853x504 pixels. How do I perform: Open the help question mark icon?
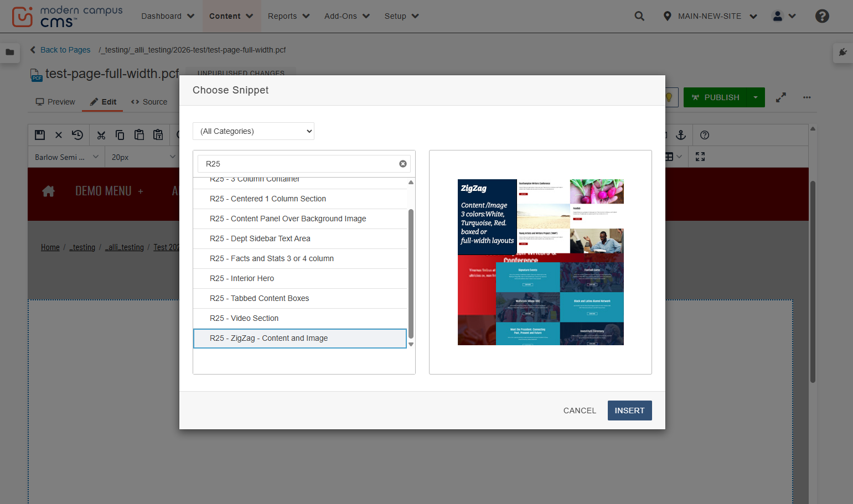click(x=822, y=16)
